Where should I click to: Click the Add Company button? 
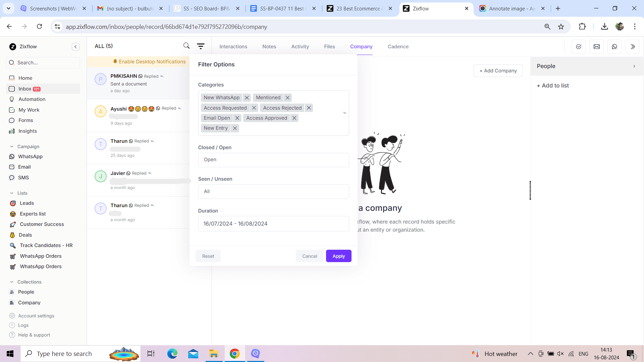(x=498, y=71)
